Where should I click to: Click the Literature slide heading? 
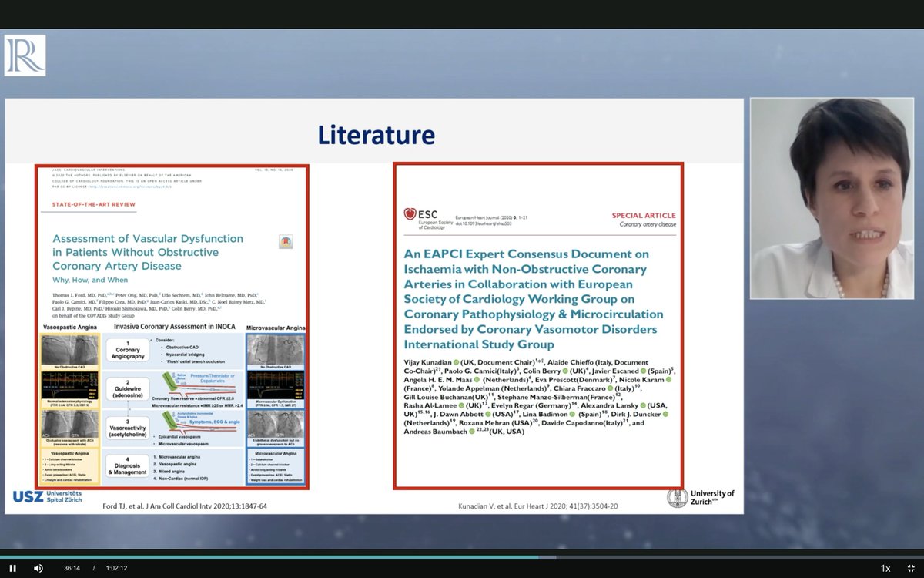coord(376,135)
